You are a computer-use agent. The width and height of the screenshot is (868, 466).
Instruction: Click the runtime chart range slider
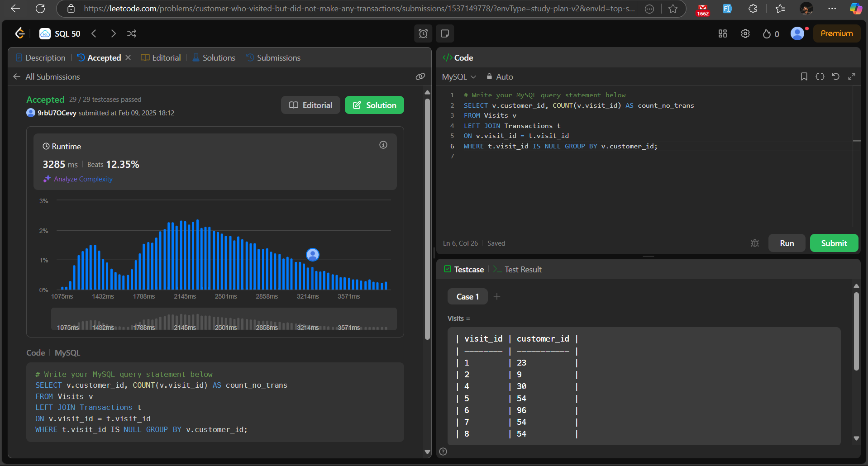click(x=224, y=319)
